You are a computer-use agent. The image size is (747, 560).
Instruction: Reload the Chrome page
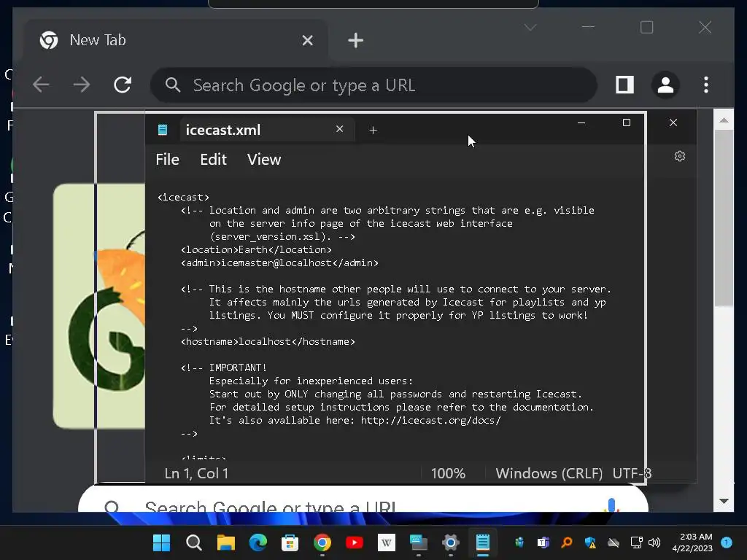[x=123, y=85]
